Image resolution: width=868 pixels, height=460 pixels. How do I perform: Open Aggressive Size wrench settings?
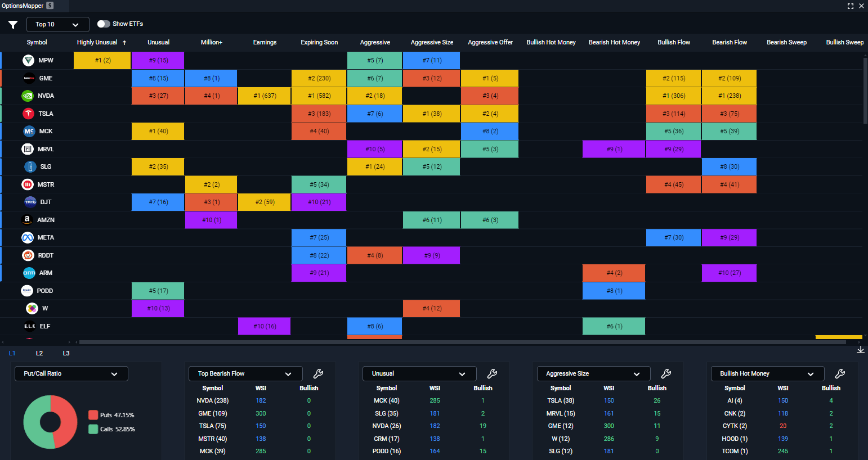[x=666, y=374]
